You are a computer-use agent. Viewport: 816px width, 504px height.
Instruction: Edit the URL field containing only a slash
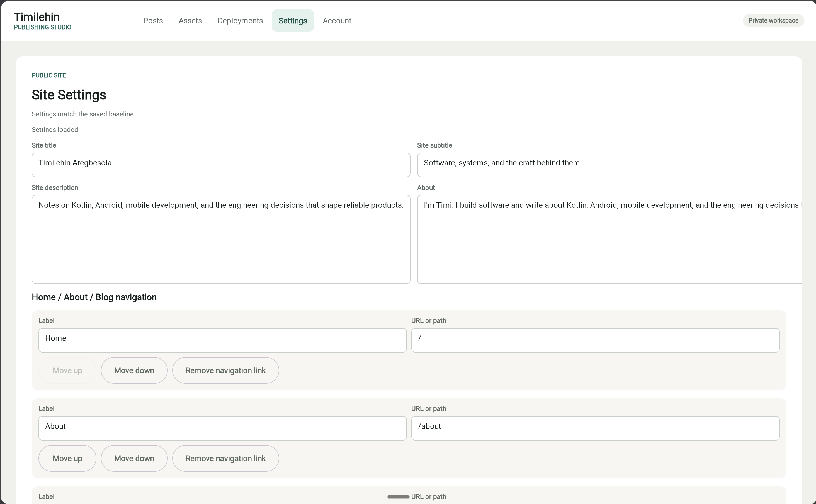(595, 340)
